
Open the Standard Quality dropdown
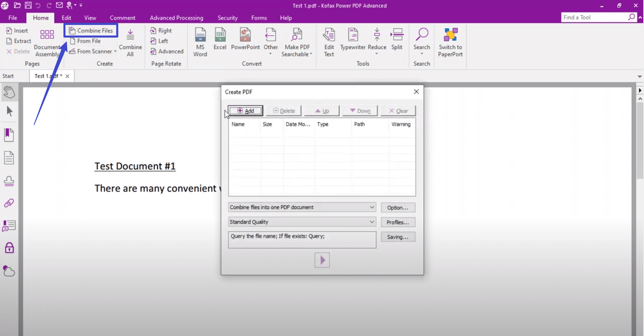(x=372, y=222)
